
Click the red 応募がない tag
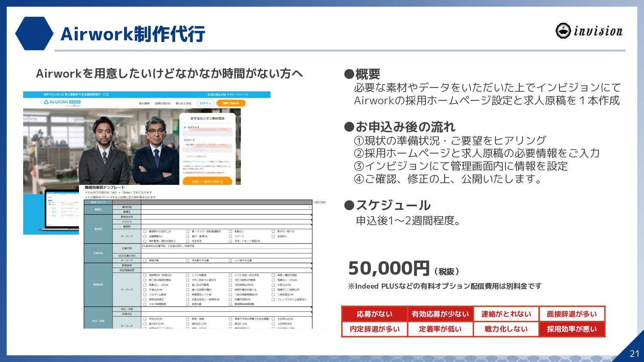pyautogui.click(x=374, y=314)
